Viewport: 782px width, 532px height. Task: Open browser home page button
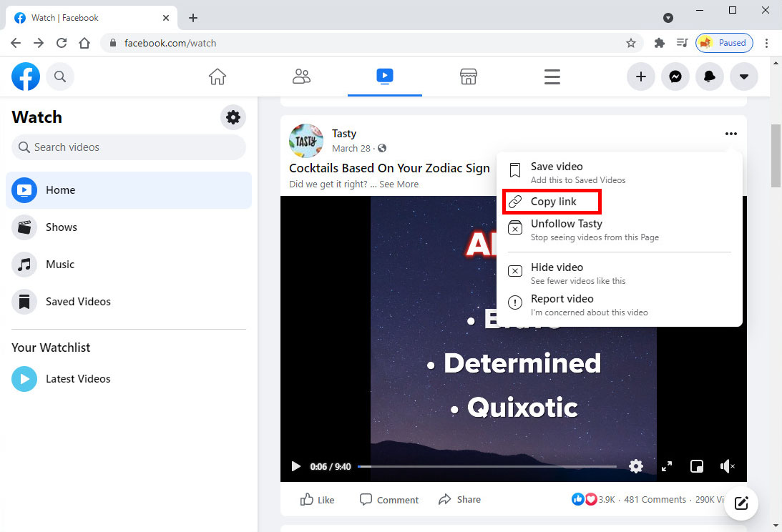(84, 43)
